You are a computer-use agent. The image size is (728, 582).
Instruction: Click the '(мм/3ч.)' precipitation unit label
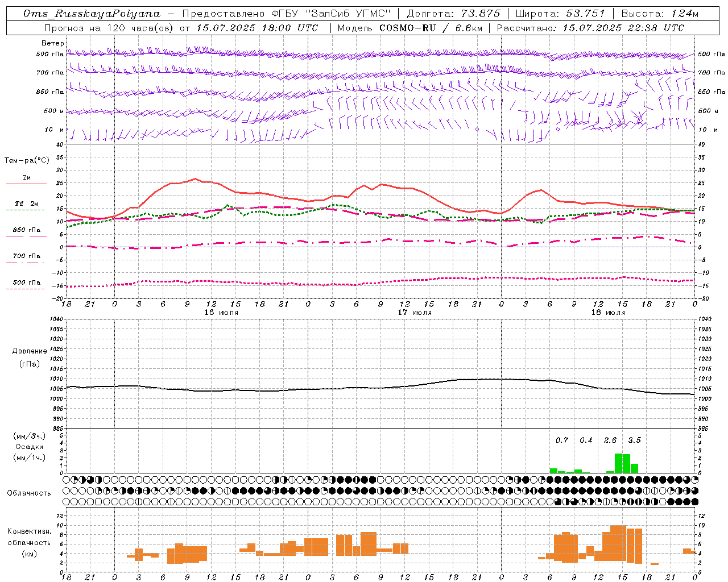point(30,436)
